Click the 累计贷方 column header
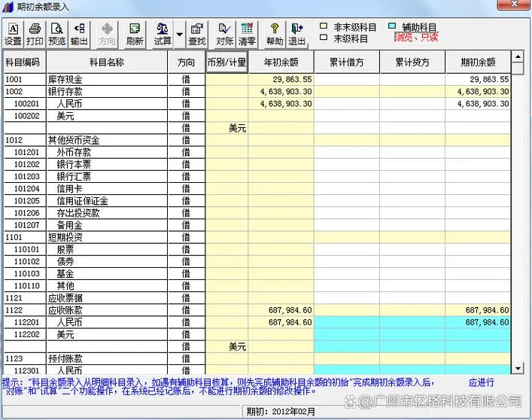This screenshot has height=420, width=532. (412, 62)
